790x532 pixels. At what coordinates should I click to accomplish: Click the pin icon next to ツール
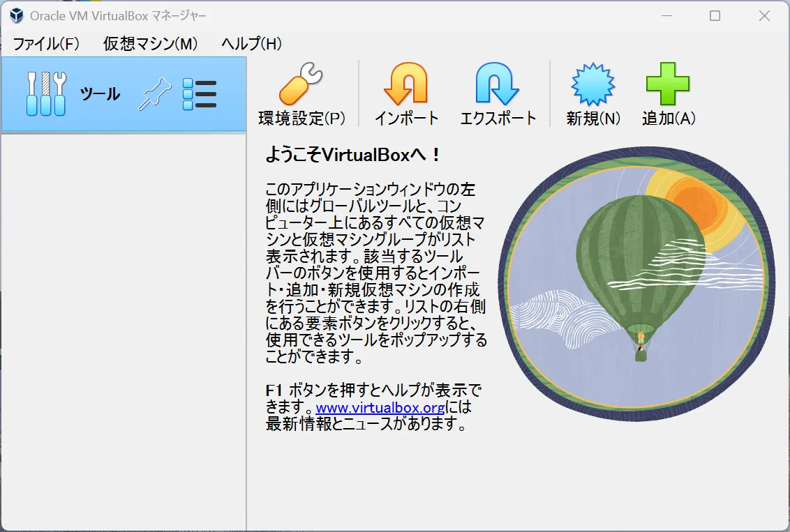155,94
